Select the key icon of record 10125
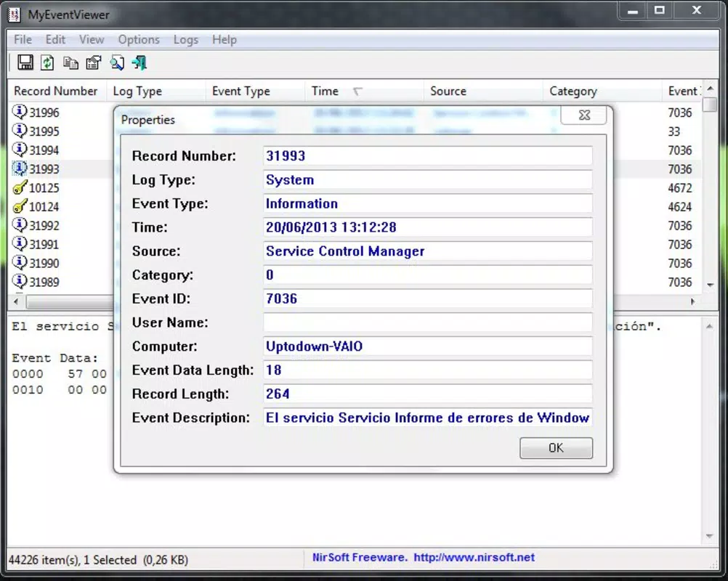 pyautogui.click(x=19, y=187)
